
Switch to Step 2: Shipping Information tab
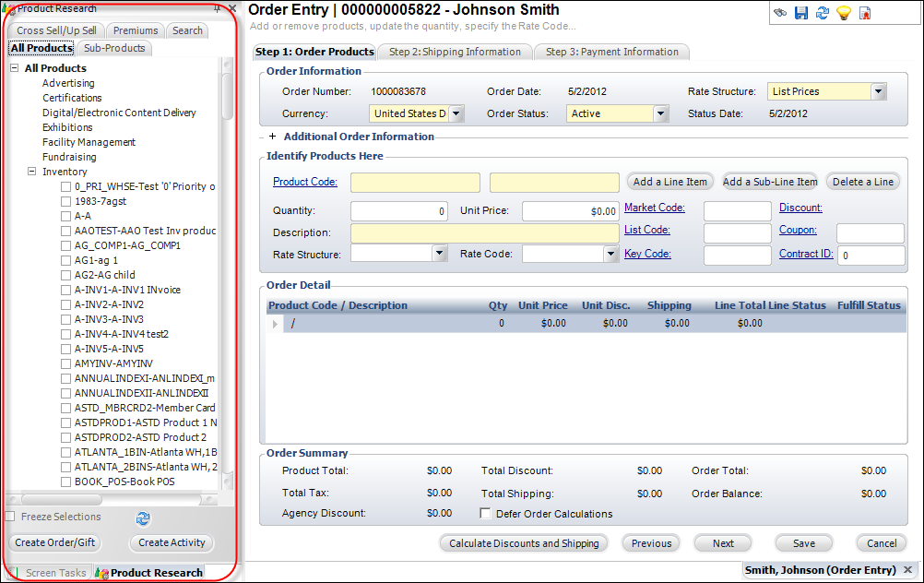click(x=455, y=52)
